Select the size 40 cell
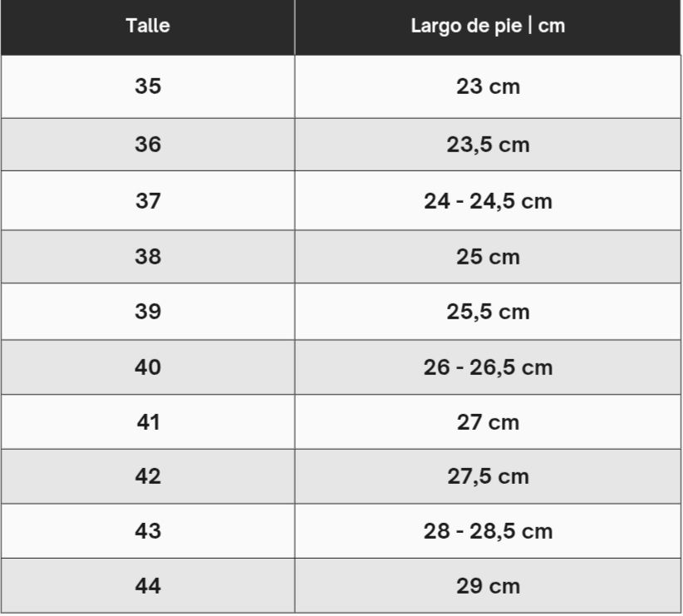Screen dimensions: 683x616 (148, 367)
